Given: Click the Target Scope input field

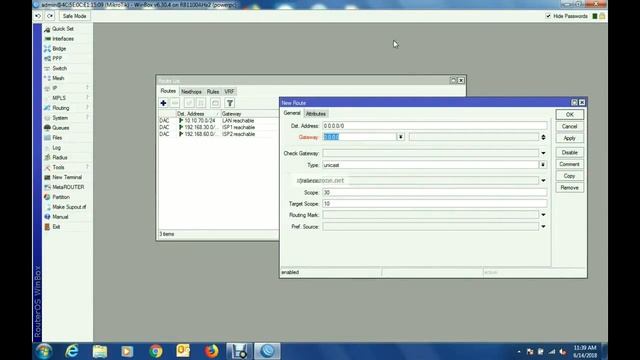Looking at the screenshot, I should (x=435, y=203).
